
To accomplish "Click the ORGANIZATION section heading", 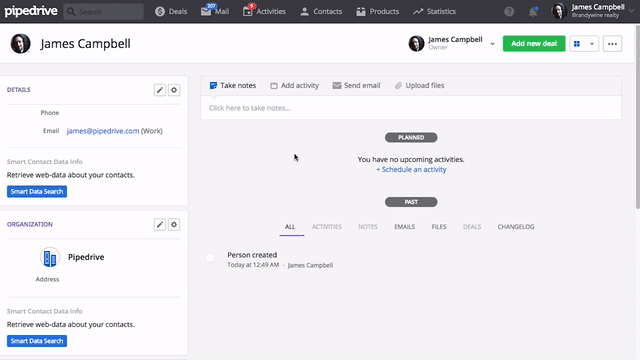I will coord(30,224).
